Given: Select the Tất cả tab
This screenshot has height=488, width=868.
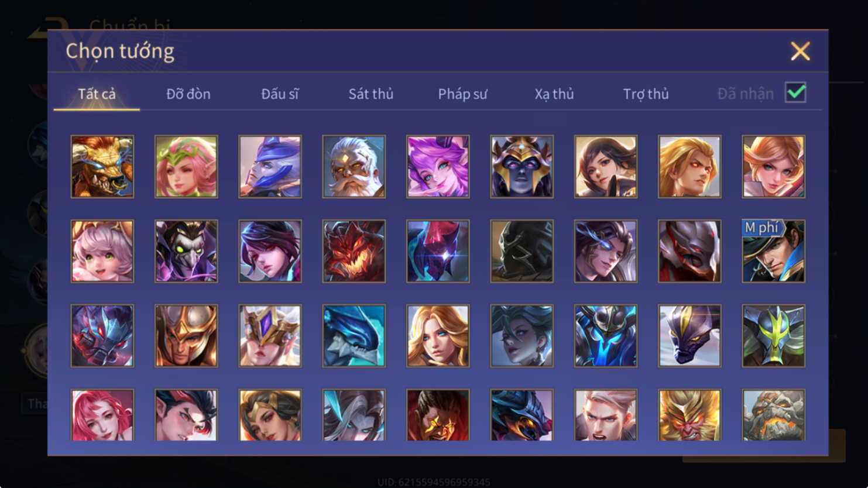Looking at the screenshot, I should [97, 94].
